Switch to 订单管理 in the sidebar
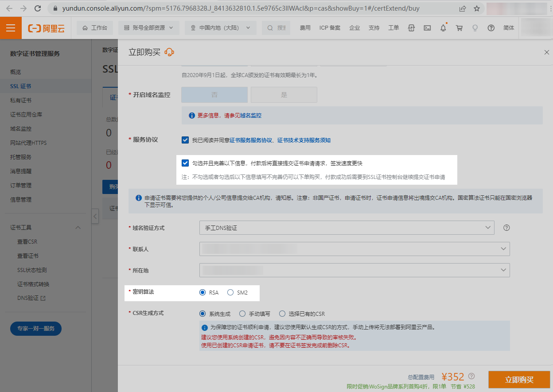The width and height of the screenshot is (553, 392). tap(21, 185)
